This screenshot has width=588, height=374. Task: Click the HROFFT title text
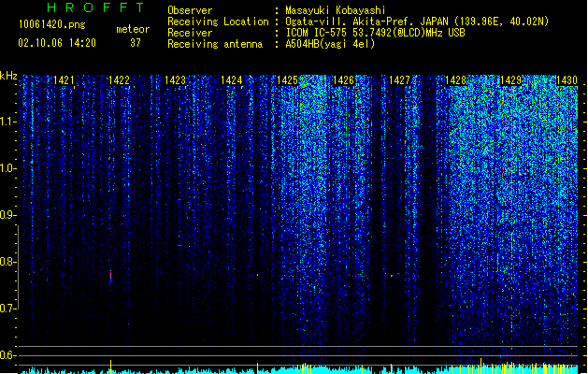(x=95, y=7)
